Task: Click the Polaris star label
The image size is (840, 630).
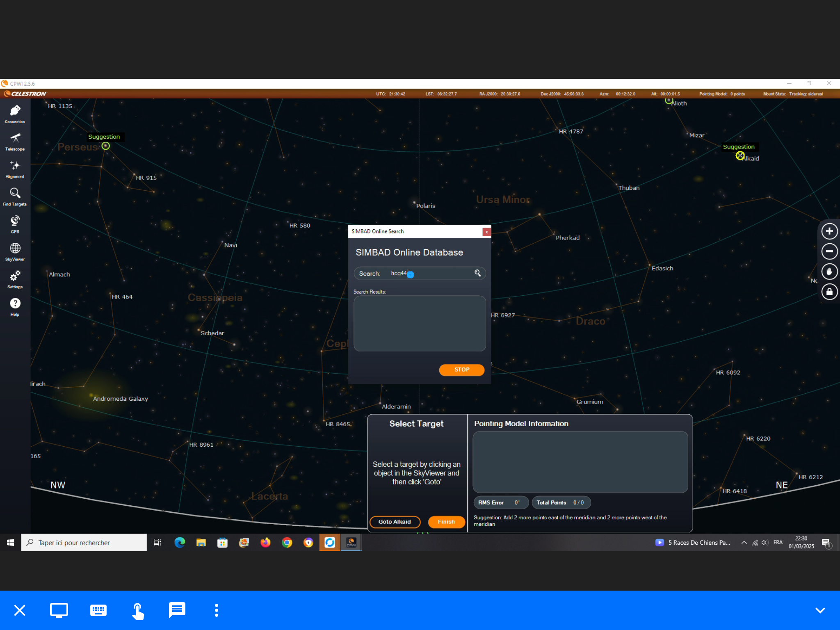Action: (426, 206)
